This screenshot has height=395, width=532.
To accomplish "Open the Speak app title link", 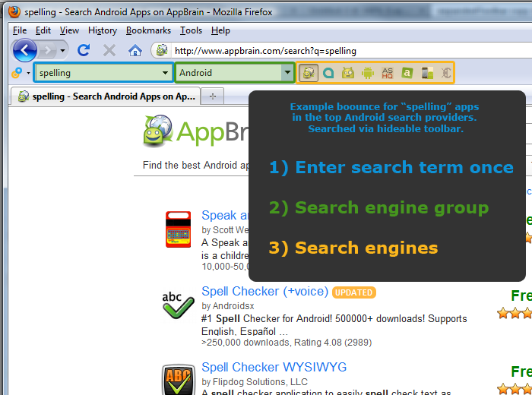I will [x=225, y=215].
